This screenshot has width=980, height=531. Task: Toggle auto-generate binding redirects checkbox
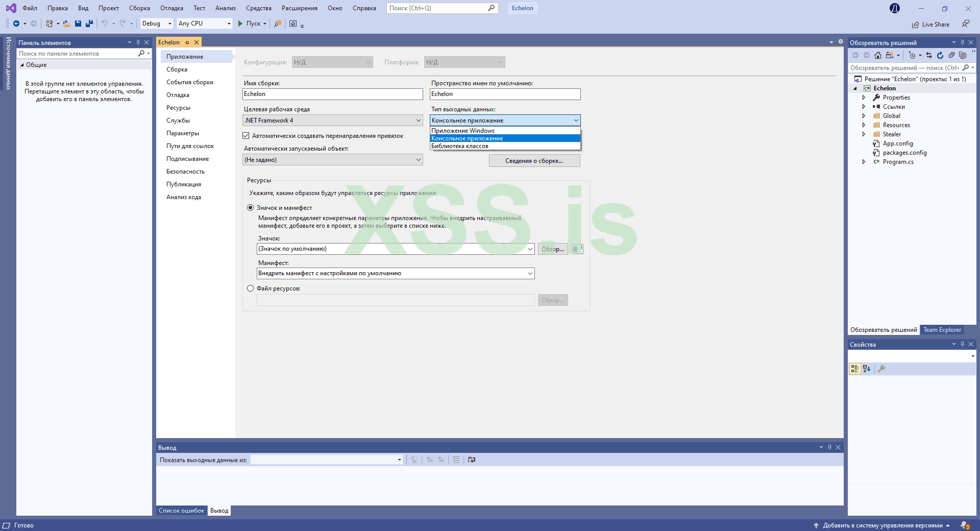pyautogui.click(x=246, y=136)
